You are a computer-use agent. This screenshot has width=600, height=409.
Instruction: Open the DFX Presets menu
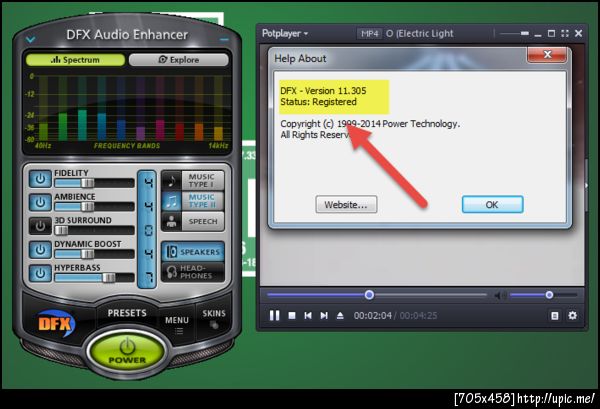[x=127, y=313]
